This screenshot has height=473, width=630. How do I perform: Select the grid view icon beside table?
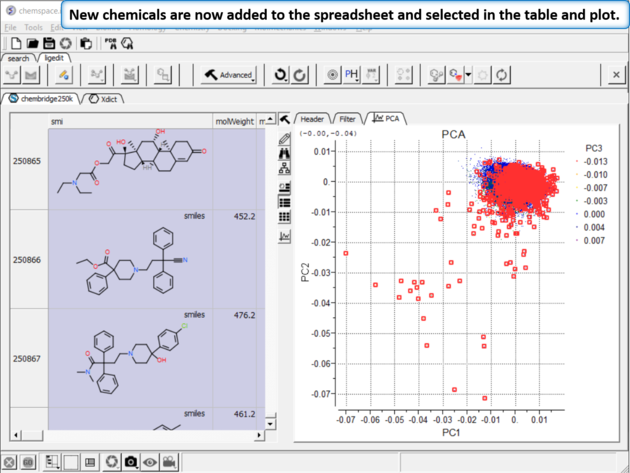pos(285,217)
